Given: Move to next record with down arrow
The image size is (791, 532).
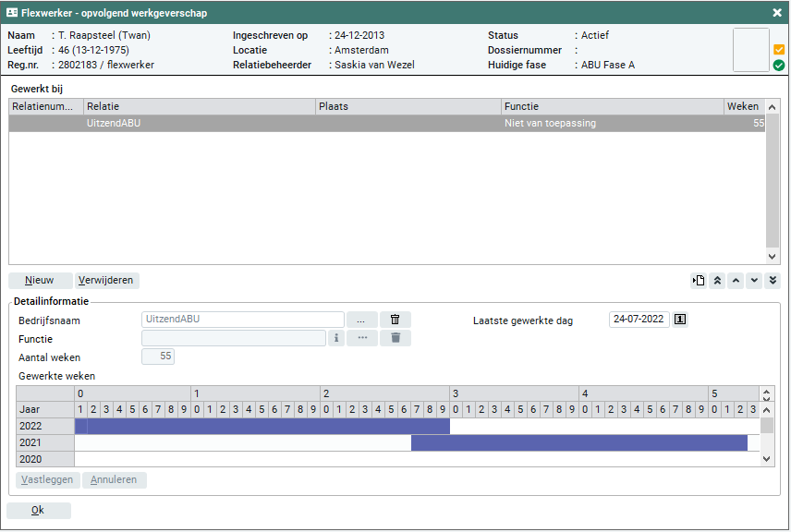Looking at the screenshot, I should coord(754,281).
